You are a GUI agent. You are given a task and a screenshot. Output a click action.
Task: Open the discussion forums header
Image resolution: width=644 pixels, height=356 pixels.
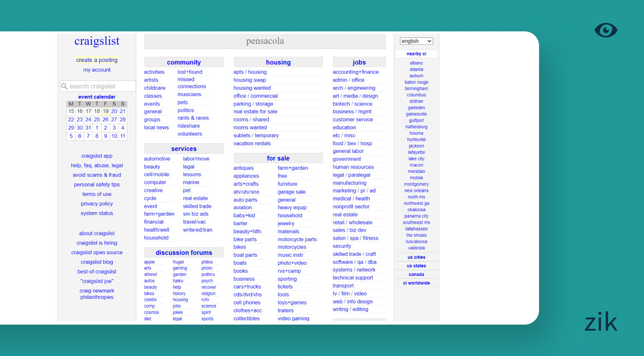[184, 253]
